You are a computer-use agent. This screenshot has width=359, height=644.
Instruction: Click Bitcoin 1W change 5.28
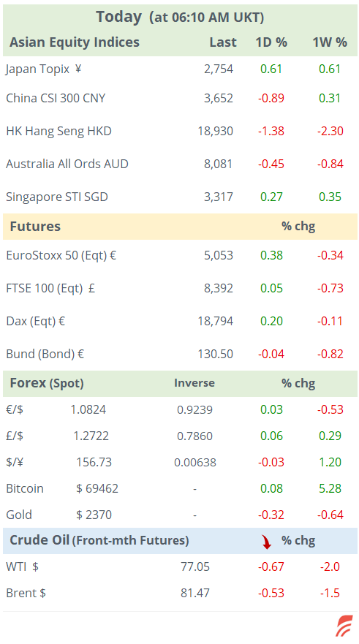(x=330, y=488)
